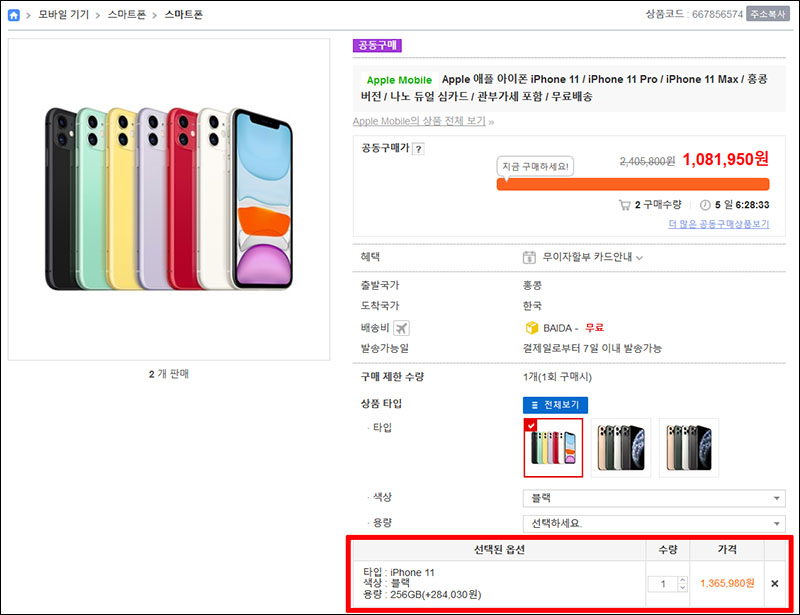Click quantity input field in selected option
The width and height of the screenshot is (800, 615).
663,584
